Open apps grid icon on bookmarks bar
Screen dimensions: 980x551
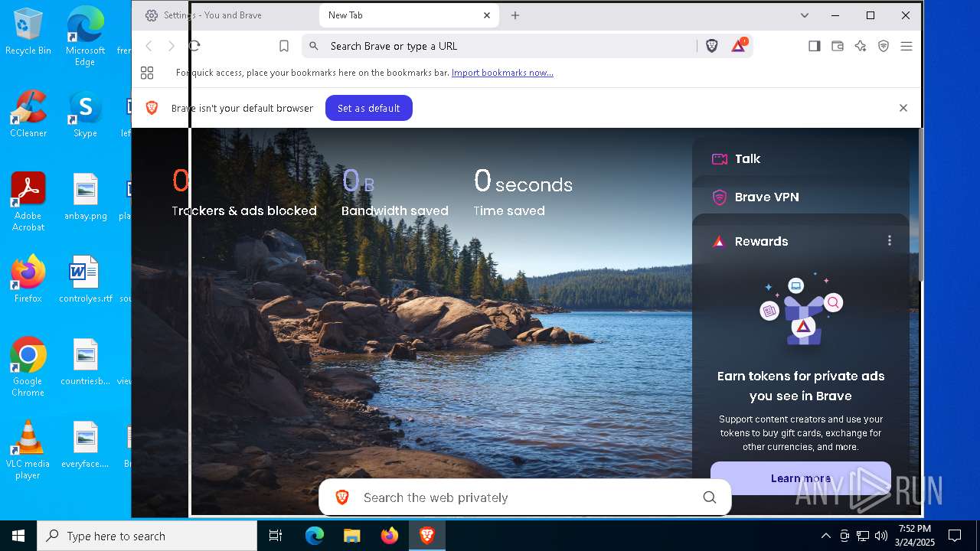(x=147, y=73)
